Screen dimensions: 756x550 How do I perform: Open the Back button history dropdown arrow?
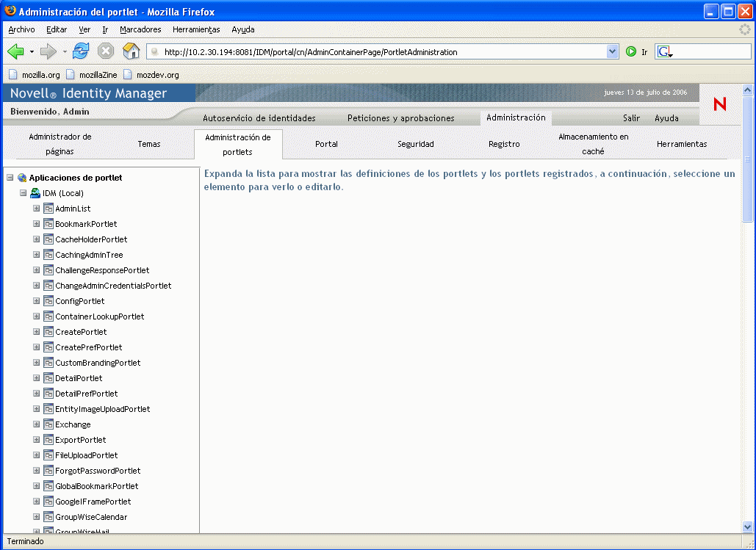(32, 51)
